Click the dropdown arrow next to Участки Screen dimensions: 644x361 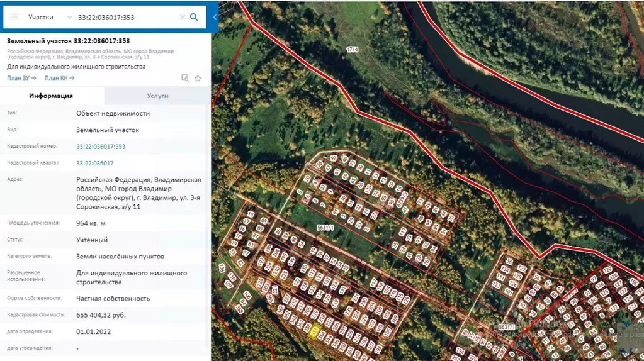click(69, 17)
